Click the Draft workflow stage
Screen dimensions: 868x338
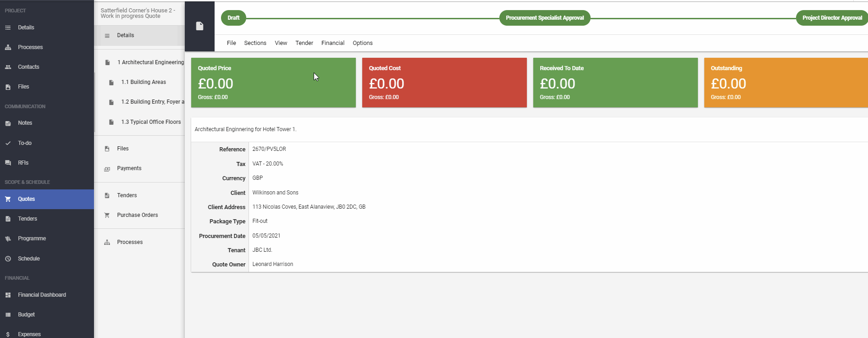[x=233, y=18]
